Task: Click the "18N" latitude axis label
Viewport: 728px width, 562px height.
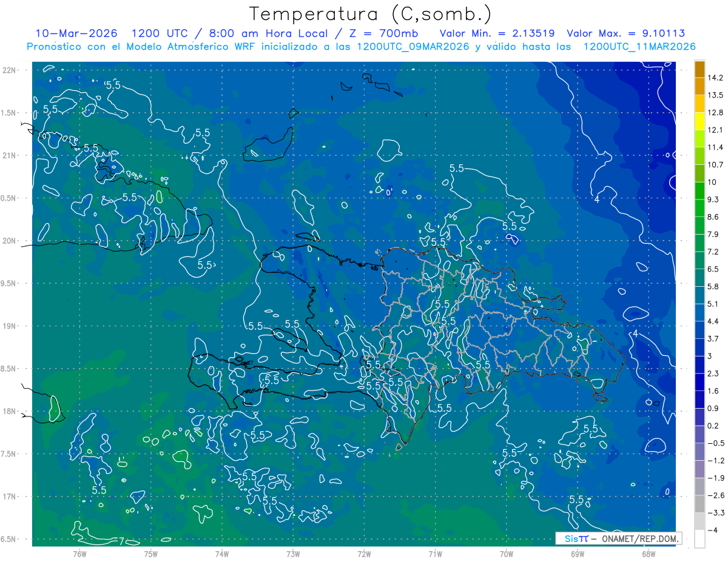Action: (10, 412)
